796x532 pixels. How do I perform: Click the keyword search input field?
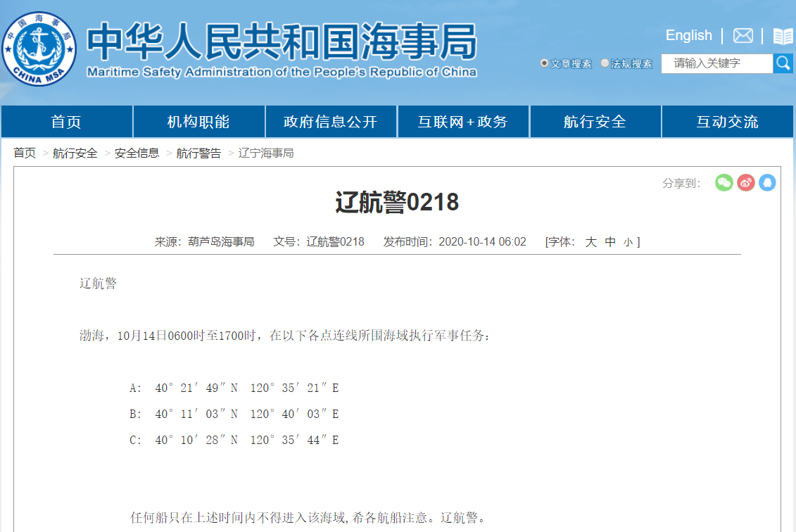[716, 63]
